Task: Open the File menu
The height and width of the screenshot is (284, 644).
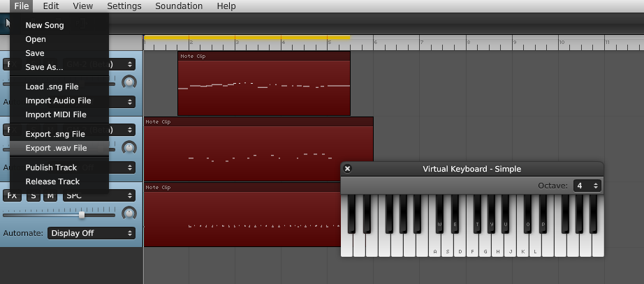Action: pos(21,6)
